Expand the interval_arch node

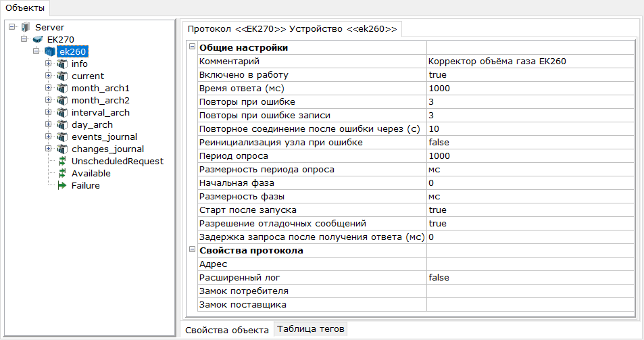tap(49, 112)
